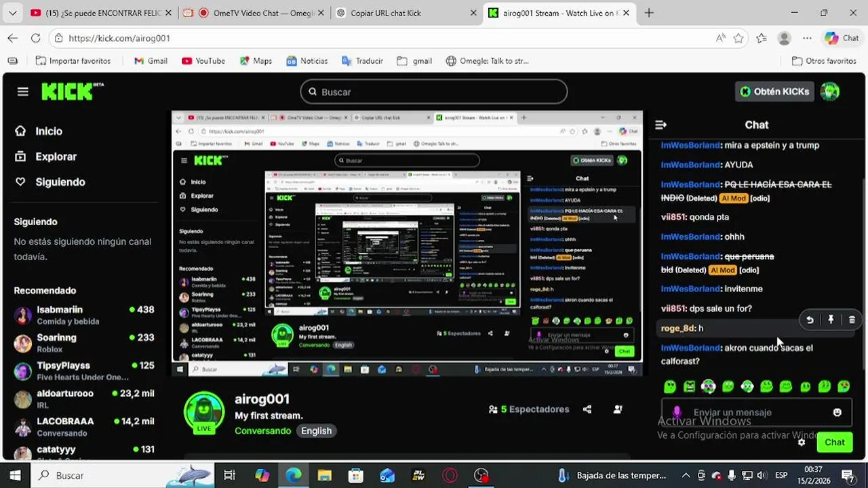Click the Enviar un mensaje input
868x488 pixels.
[x=757, y=412]
